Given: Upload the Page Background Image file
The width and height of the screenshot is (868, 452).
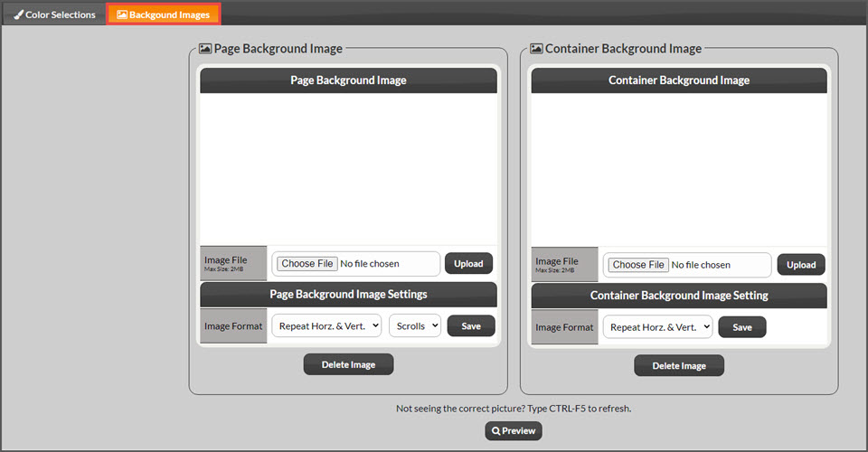Looking at the screenshot, I should [468, 264].
